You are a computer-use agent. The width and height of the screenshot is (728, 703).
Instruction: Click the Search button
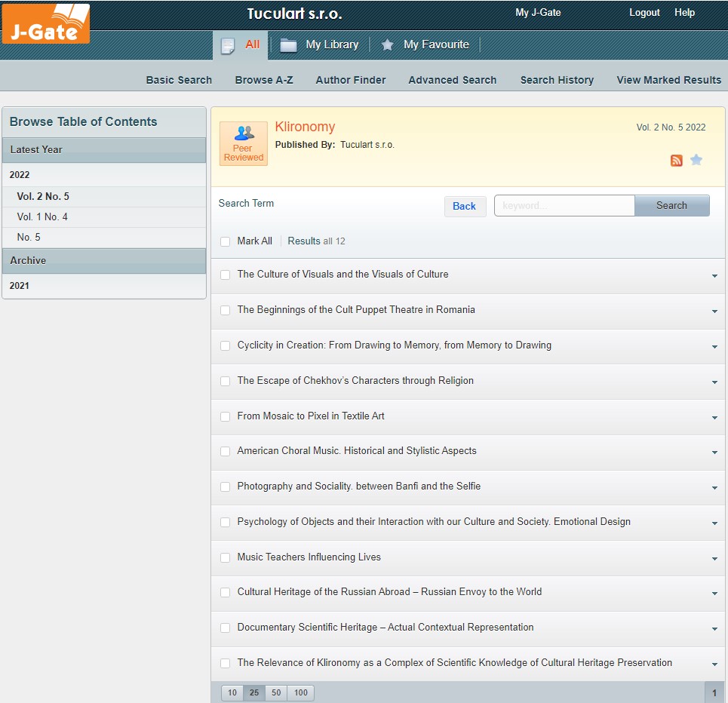671,206
